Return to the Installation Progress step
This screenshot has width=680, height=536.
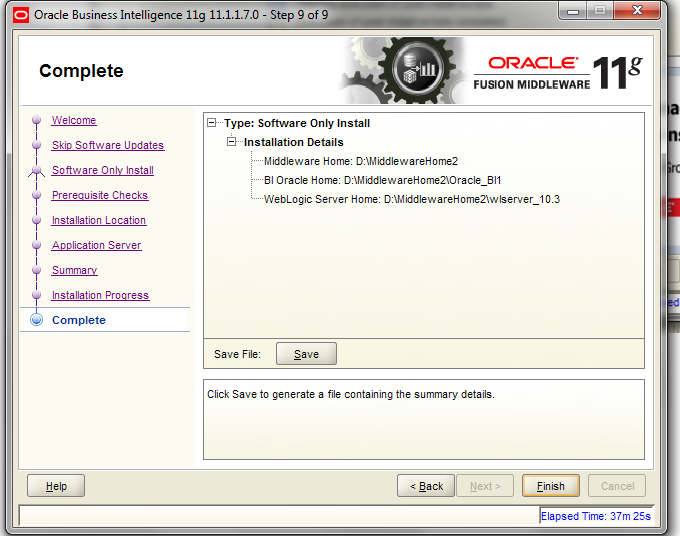pyautogui.click(x=100, y=295)
